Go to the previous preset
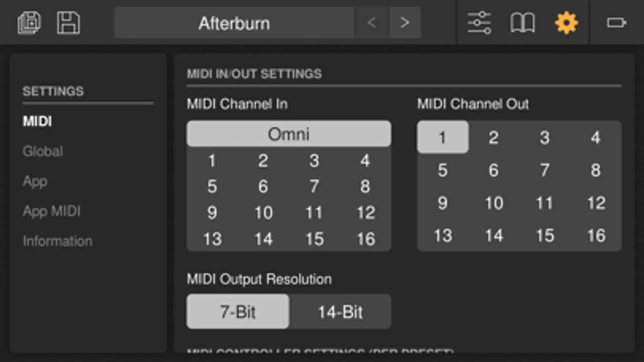 [372, 23]
